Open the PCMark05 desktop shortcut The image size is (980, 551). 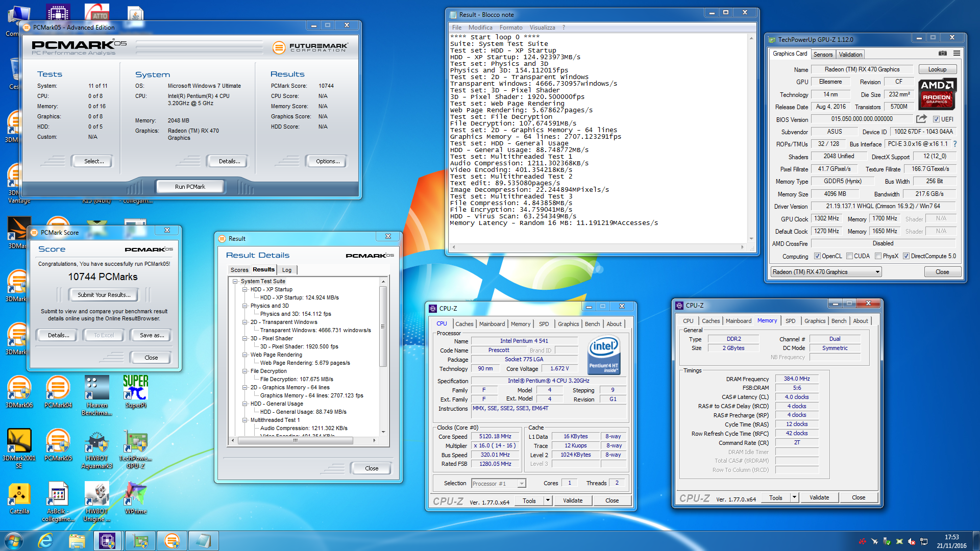pyautogui.click(x=58, y=445)
